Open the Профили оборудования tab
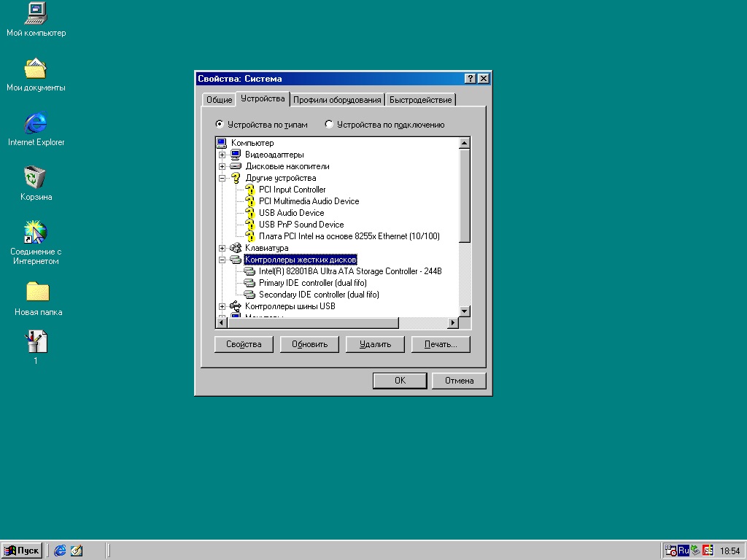747x560 pixels. pyautogui.click(x=337, y=99)
